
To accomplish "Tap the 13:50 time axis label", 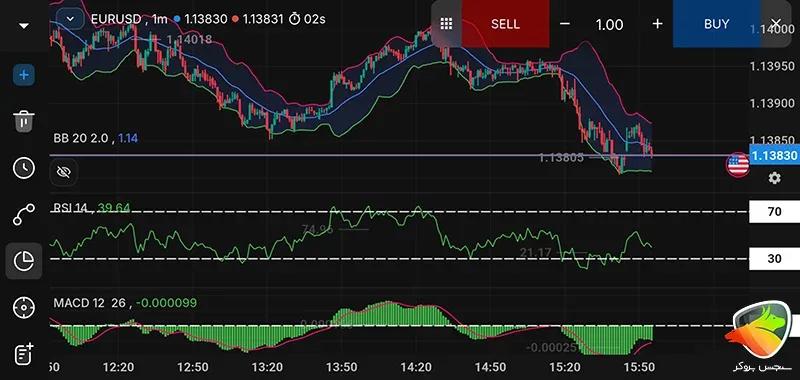I will 341,367.
